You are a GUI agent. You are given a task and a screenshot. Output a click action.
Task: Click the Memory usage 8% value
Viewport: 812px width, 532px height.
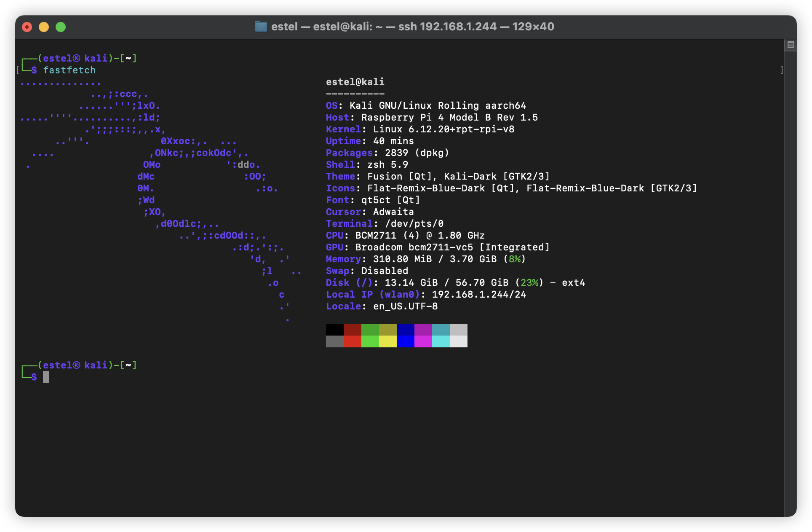[x=514, y=259]
